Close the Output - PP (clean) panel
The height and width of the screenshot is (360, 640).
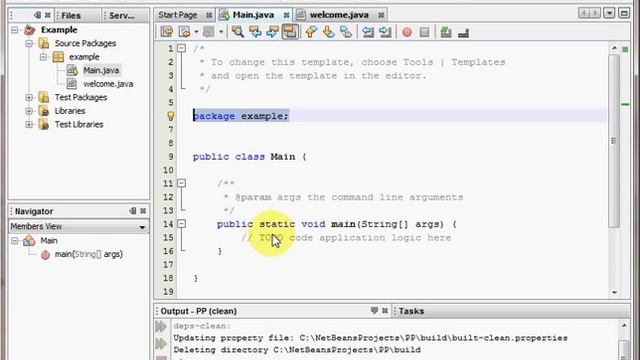385,311
